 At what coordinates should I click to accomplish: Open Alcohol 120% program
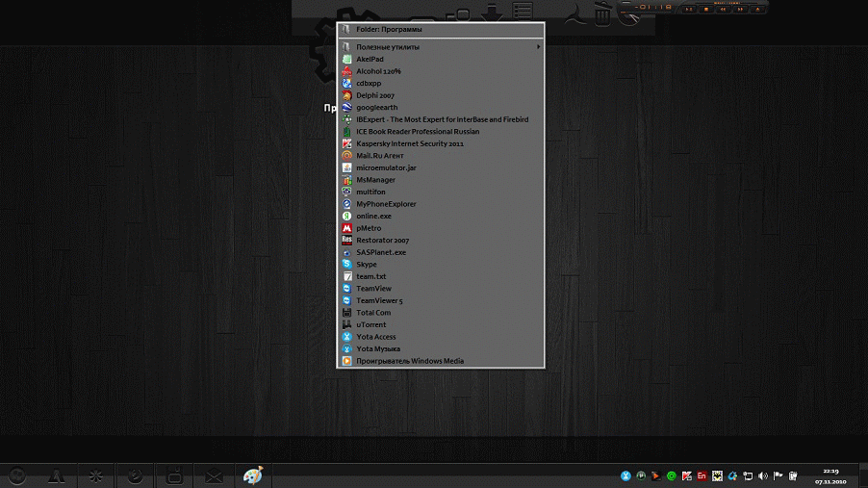(x=378, y=71)
